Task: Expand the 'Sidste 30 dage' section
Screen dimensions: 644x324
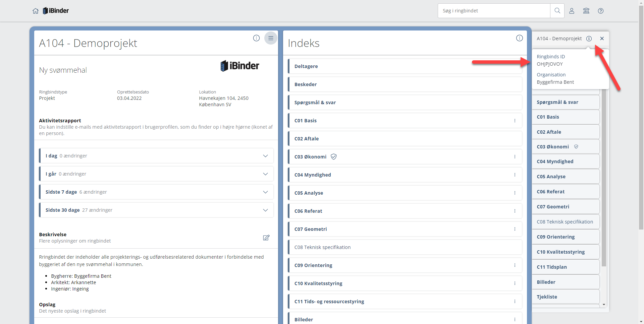Action: click(265, 210)
